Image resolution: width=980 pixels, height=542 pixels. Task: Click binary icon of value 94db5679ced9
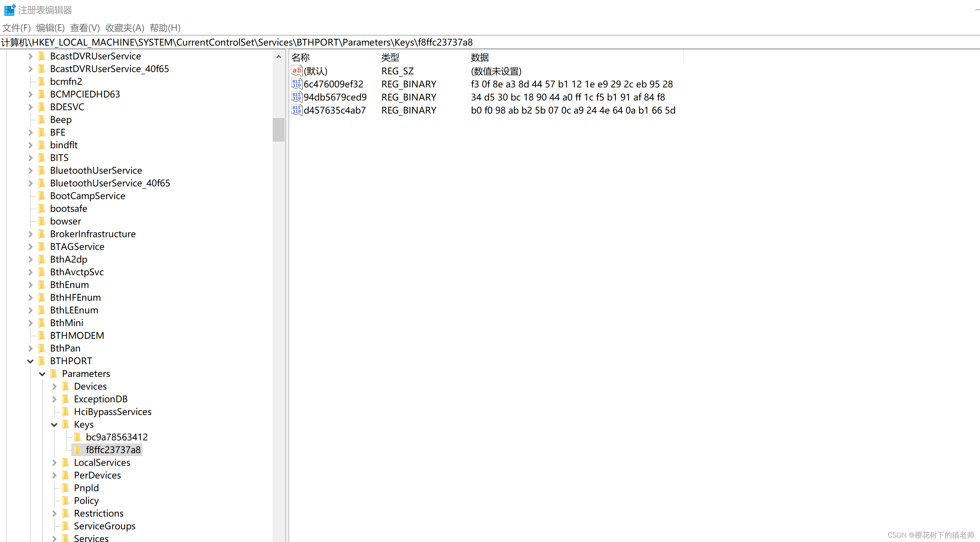[x=297, y=97]
